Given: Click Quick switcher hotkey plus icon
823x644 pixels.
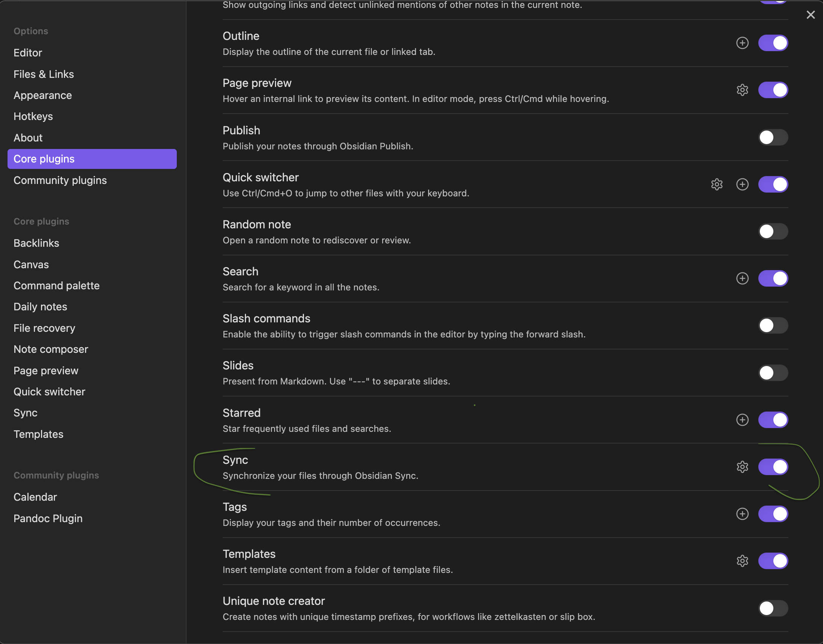Looking at the screenshot, I should (742, 184).
